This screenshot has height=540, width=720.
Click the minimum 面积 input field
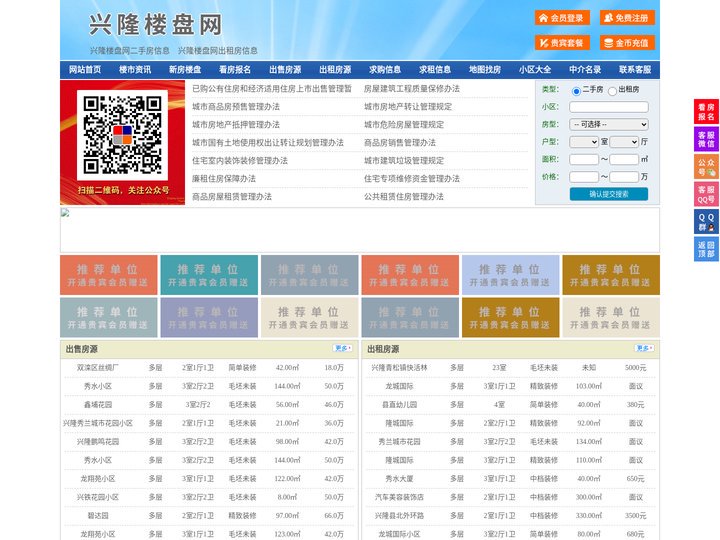pyautogui.click(x=584, y=159)
